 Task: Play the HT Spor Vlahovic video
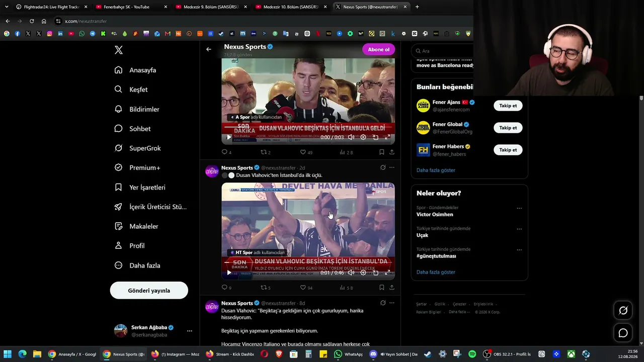[229, 273]
